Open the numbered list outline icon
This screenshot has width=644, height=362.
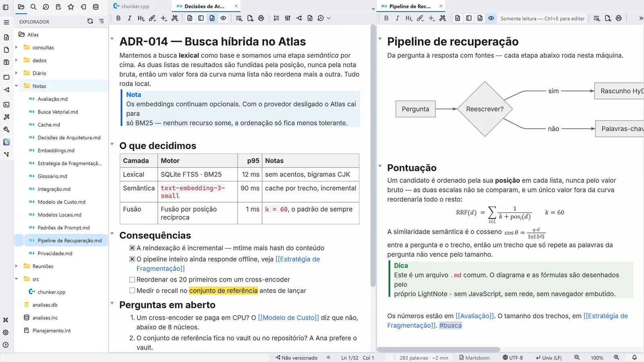[277, 18]
